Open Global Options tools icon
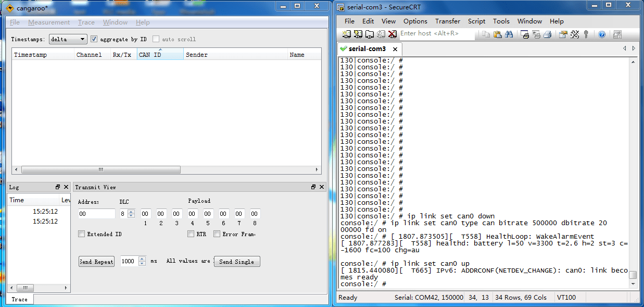The height and width of the screenshot is (307, 644). (x=575, y=34)
